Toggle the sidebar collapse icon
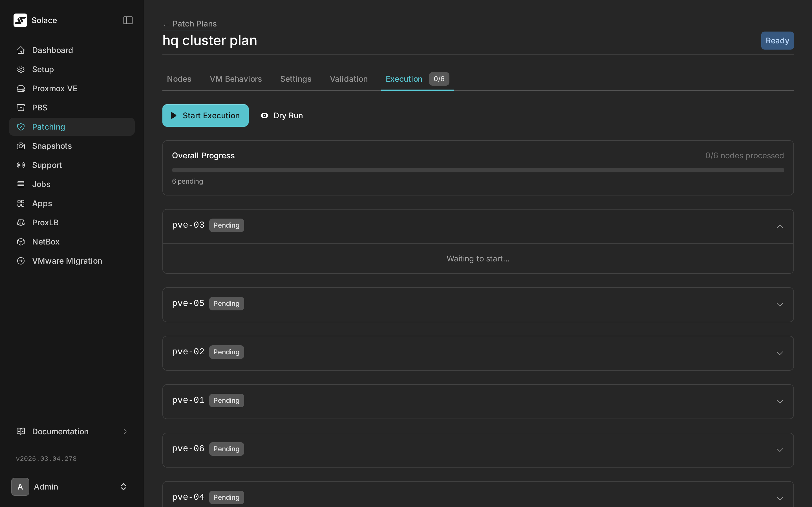Viewport: 812px width, 507px height. click(x=128, y=21)
